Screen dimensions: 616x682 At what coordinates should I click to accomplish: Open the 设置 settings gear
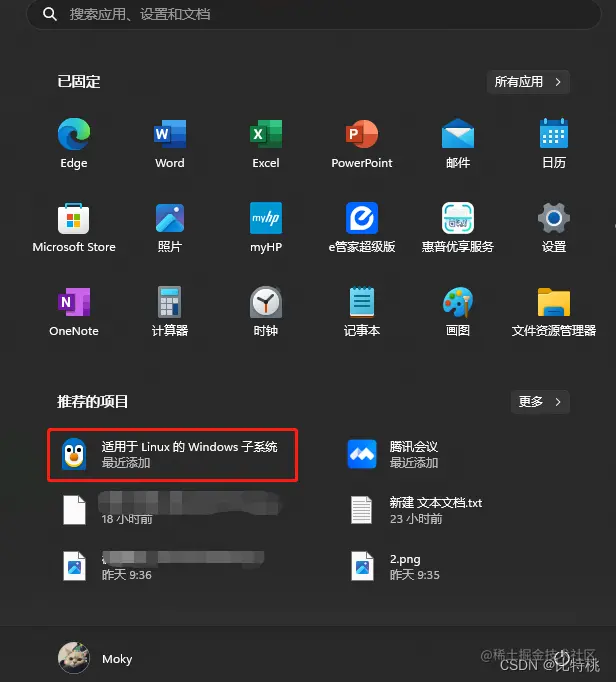click(x=554, y=228)
